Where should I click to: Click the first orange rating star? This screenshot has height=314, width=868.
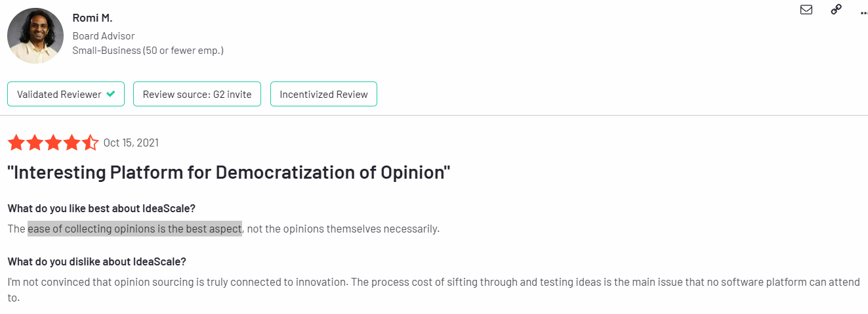[16, 143]
